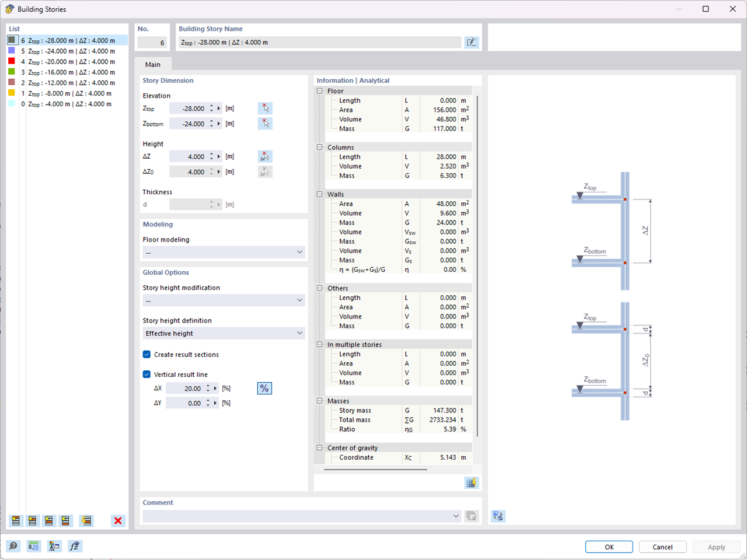This screenshot has width=747, height=560.
Task: Disable the Create result sections checkbox
Action: click(146, 354)
